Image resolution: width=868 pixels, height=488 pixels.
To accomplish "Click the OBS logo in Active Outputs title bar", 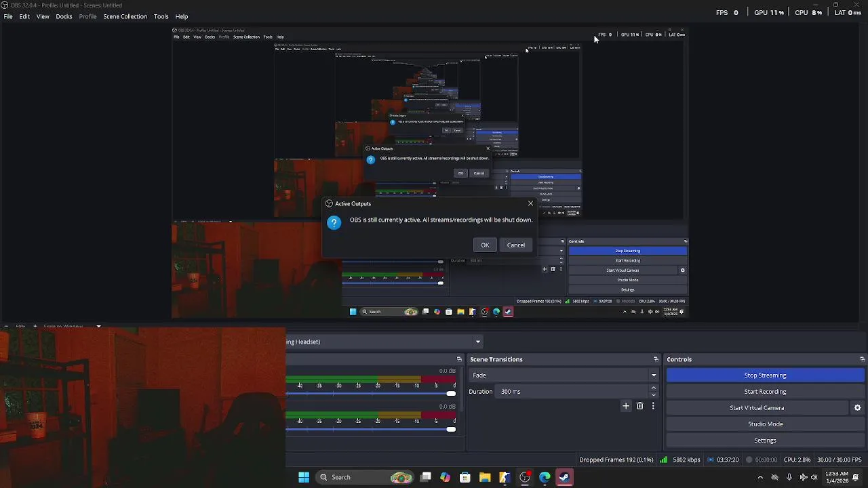I will (329, 203).
